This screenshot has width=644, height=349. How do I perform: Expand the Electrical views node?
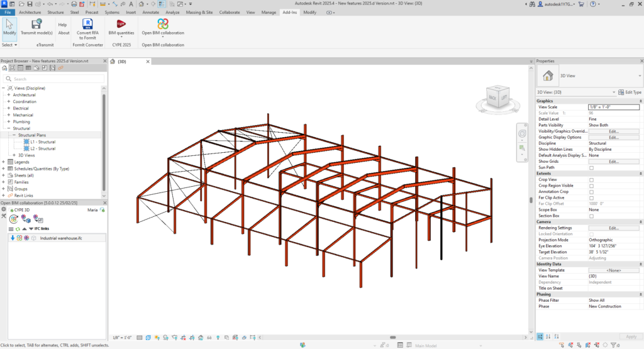pyautogui.click(x=9, y=108)
